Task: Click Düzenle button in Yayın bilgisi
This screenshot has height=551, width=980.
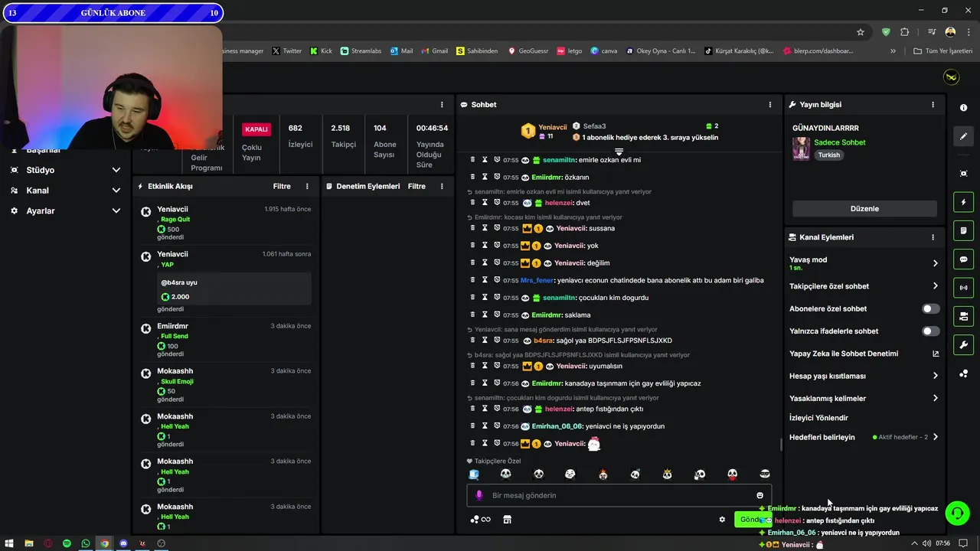Action: (864, 208)
